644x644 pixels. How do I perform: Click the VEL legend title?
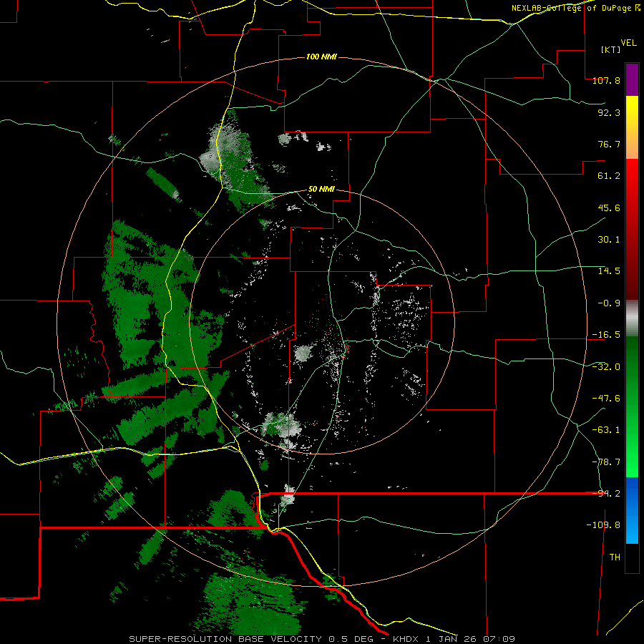pos(629,43)
